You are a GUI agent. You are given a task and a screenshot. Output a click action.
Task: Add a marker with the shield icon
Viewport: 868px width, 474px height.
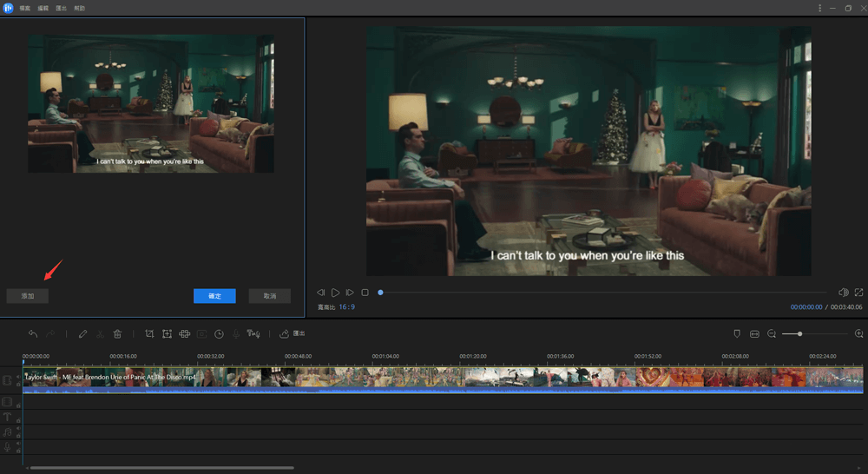point(737,333)
